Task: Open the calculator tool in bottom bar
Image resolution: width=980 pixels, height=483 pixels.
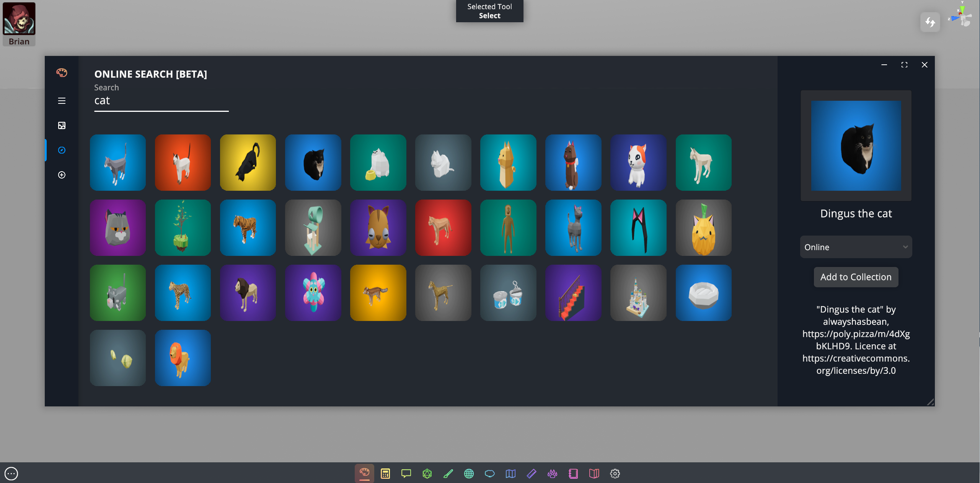Action: pyautogui.click(x=385, y=473)
